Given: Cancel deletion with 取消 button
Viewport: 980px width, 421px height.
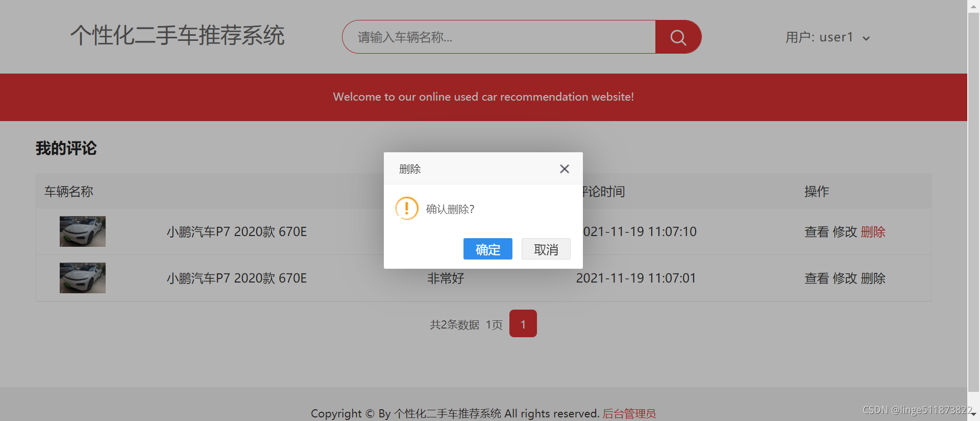Looking at the screenshot, I should pyautogui.click(x=546, y=249).
